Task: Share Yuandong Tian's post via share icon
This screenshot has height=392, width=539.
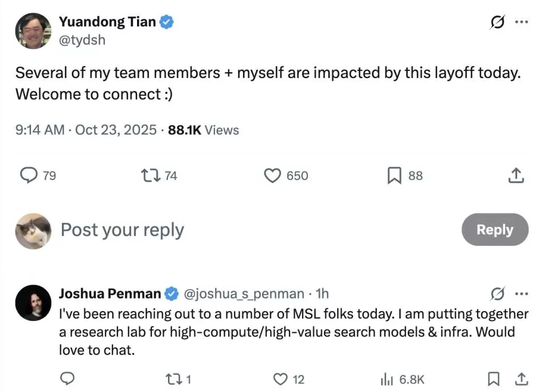Action: (x=516, y=175)
